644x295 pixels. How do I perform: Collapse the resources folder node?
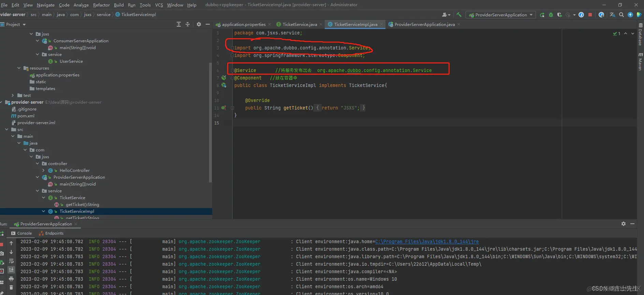19,68
